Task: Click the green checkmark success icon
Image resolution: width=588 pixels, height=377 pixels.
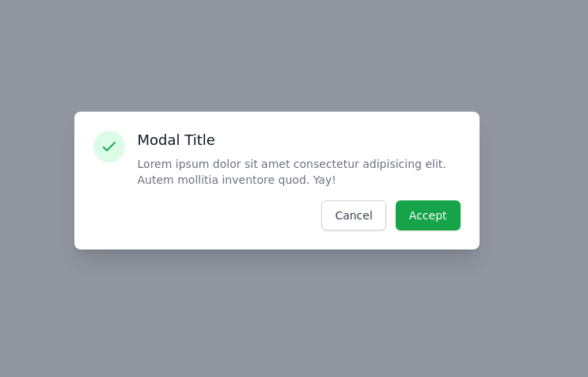Action: (x=109, y=147)
